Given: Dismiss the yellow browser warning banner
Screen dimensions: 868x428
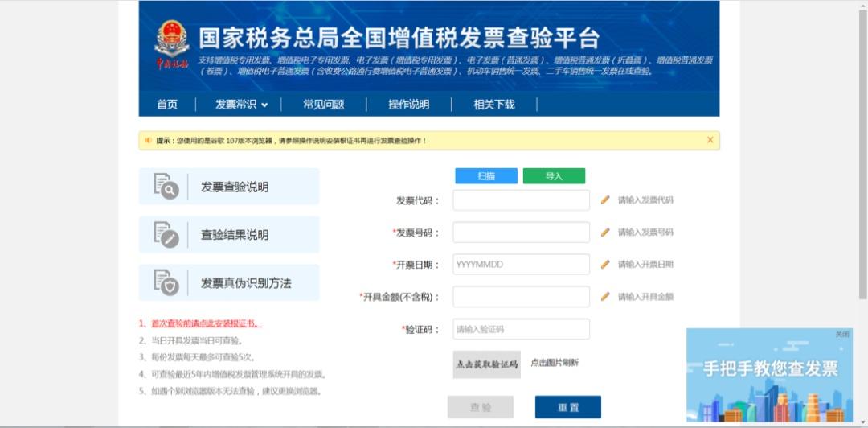Looking at the screenshot, I should [x=710, y=140].
